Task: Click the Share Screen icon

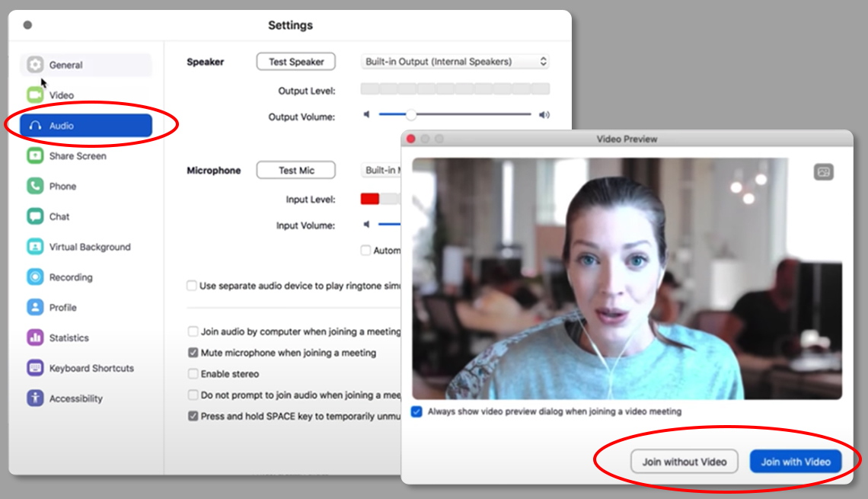Action: [x=35, y=156]
